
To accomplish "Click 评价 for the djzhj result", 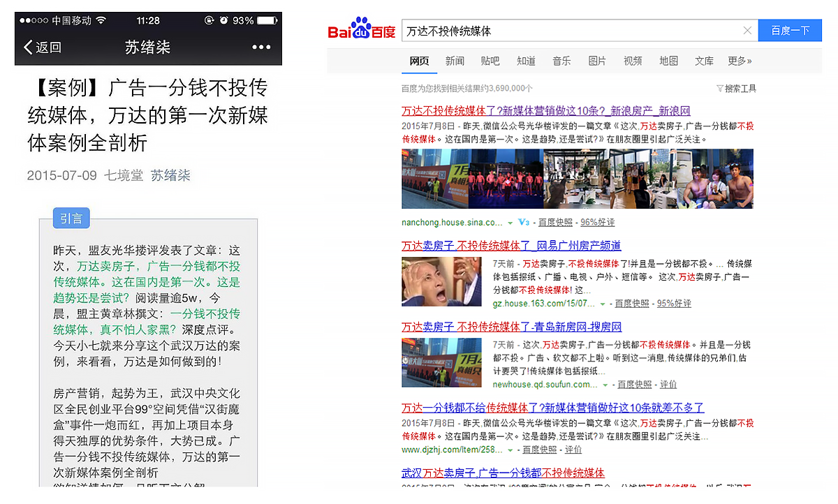I will click(573, 450).
